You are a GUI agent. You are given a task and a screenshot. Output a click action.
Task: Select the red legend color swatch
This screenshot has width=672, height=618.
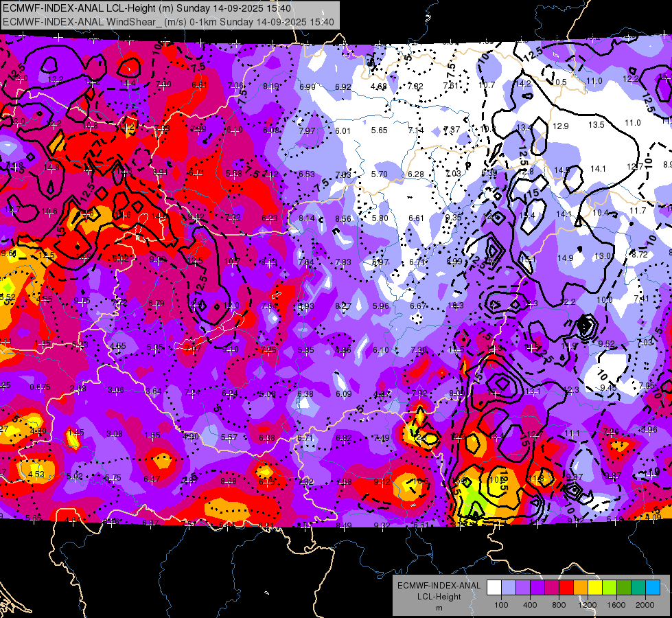[x=566, y=588]
